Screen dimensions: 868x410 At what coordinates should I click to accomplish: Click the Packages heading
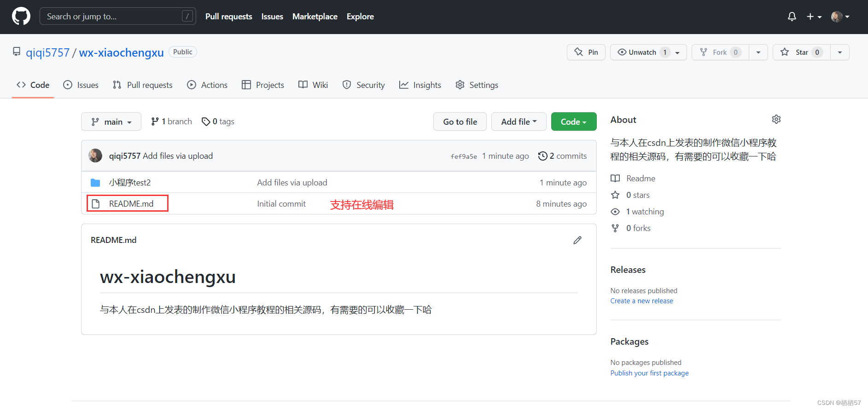point(629,342)
